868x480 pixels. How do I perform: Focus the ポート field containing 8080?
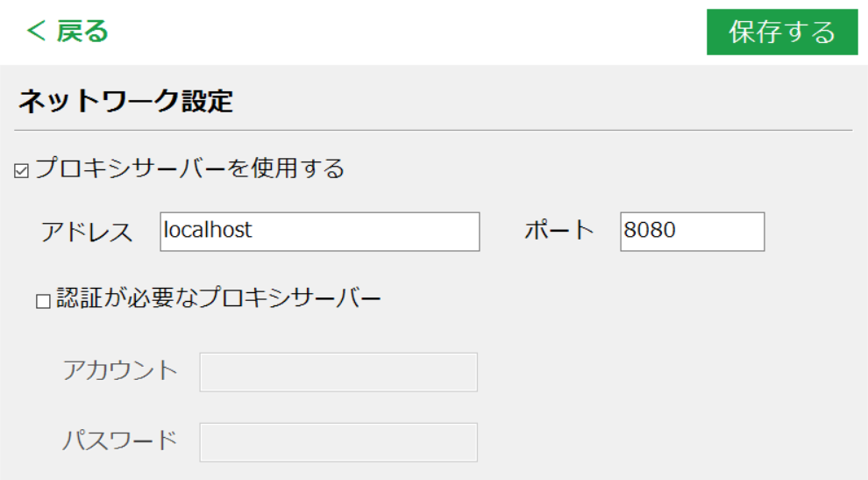[693, 232]
